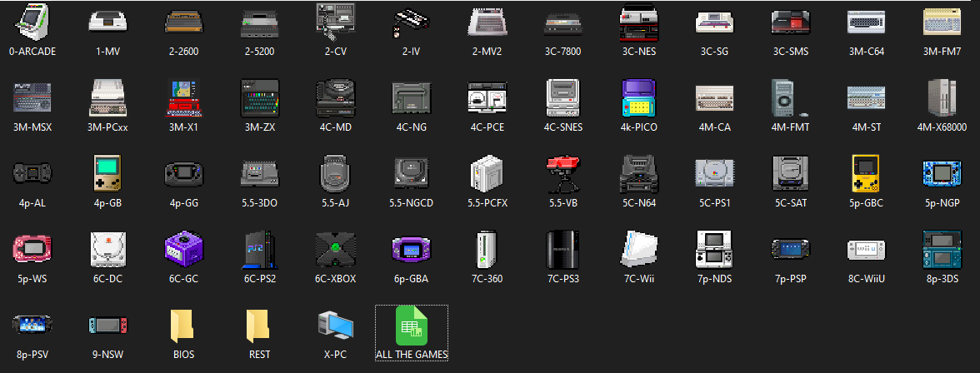Click the red 5.5-VB Virtual Boy icon
980x373 pixels.
click(562, 174)
